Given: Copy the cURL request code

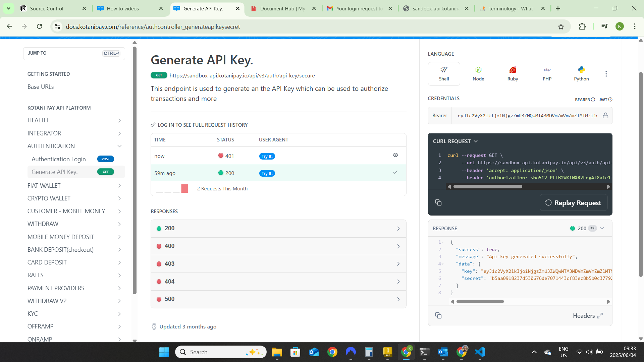Looking at the screenshot, I should point(438,202).
